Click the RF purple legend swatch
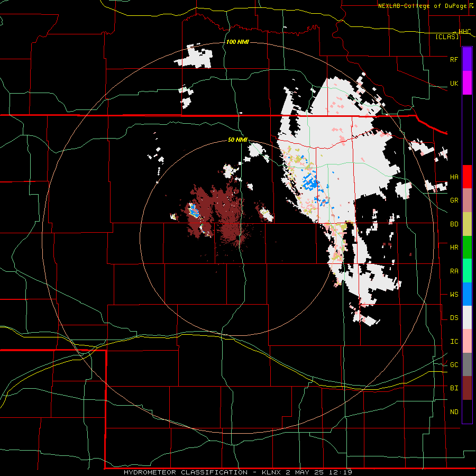Image resolution: width=476 pixels, height=476 pixels. click(x=467, y=59)
